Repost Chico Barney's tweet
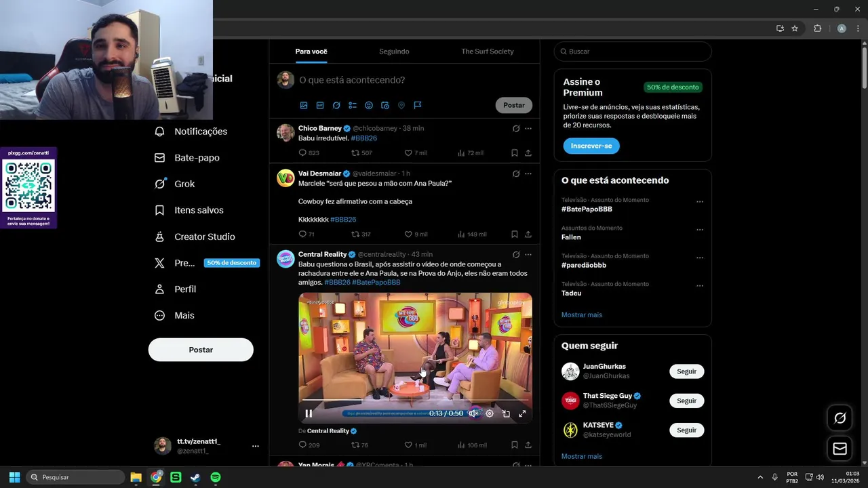 [x=355, y=153]
